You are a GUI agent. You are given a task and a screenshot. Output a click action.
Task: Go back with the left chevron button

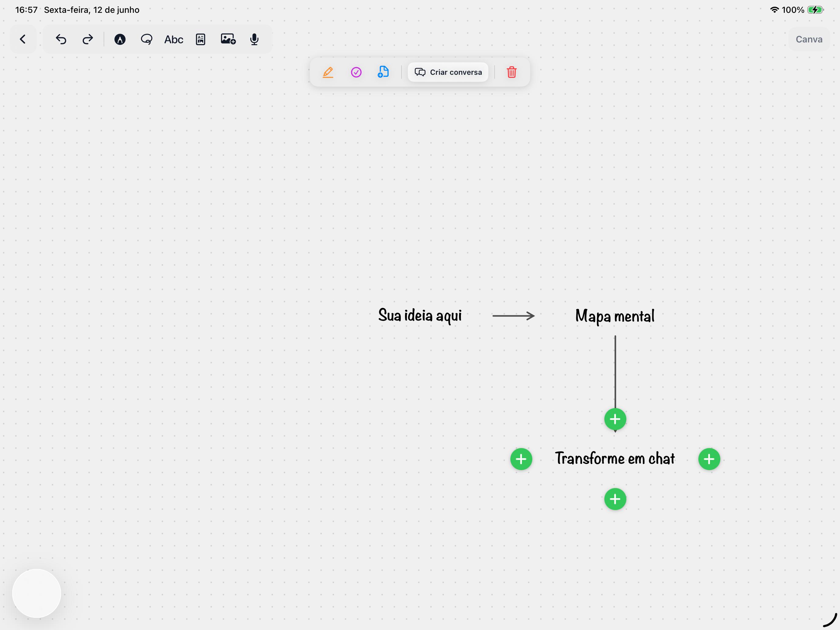tap(23, 39)
